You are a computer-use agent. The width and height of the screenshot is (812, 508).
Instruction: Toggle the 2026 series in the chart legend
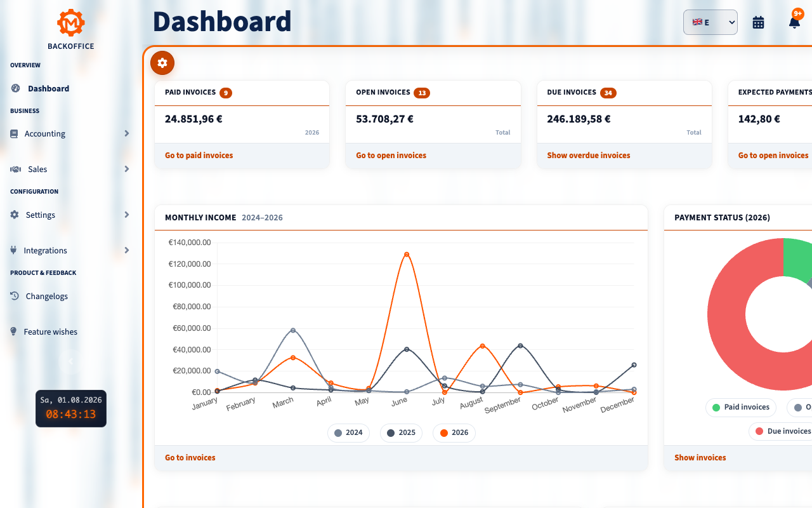click(454, 433)
